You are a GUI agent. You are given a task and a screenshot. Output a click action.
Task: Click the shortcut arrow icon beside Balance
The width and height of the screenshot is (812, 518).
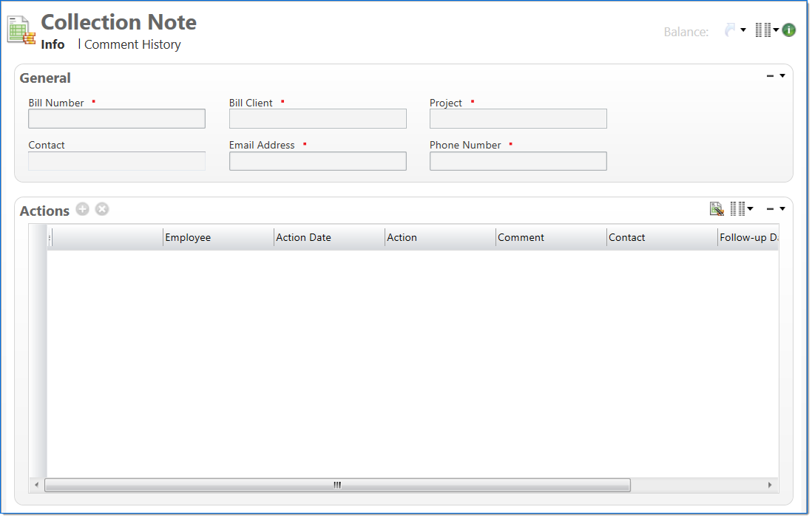pyautogui.click(x=730, y=30)
